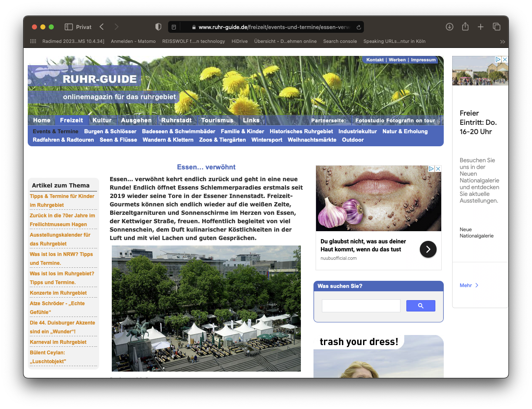Open the Freizeit navigation tab
The image size is (532, 409).
coord(71,120)
